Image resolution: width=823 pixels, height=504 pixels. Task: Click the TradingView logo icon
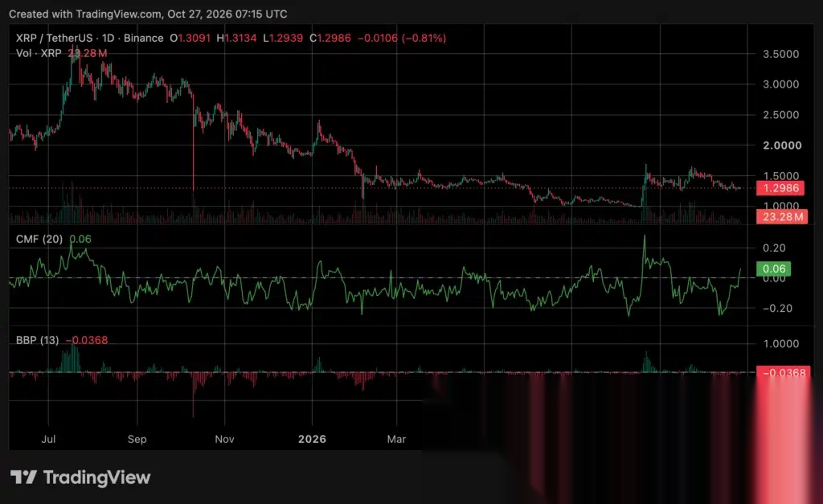point(23,477)
